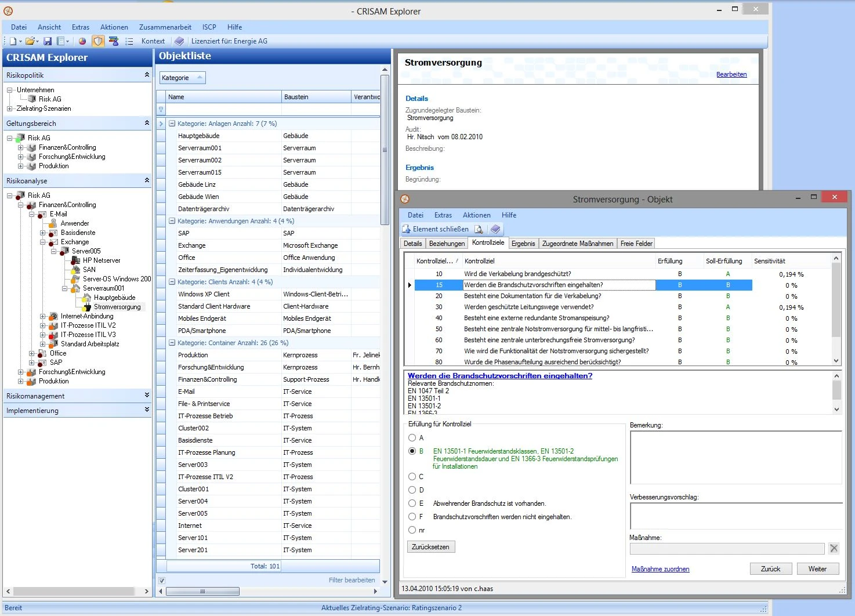Open the Zusammenarbeit menu
The image size is (855, 616).
tap(165, 27)
